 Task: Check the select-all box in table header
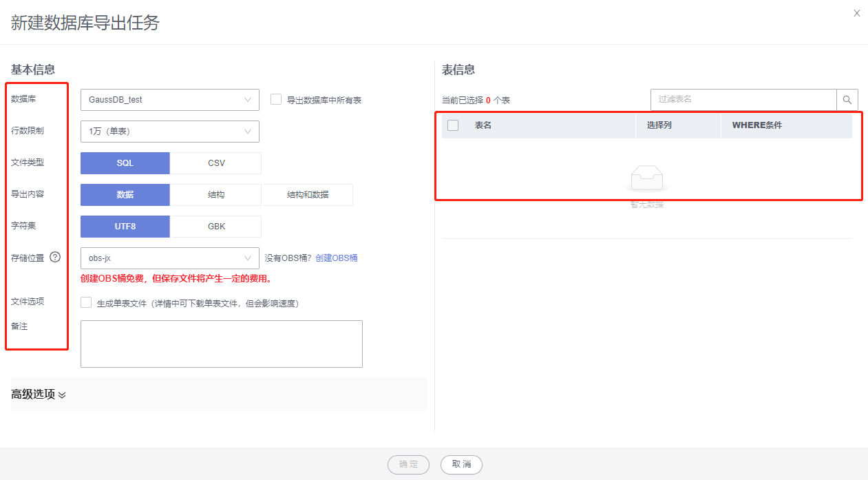click(x=453, y=125)
